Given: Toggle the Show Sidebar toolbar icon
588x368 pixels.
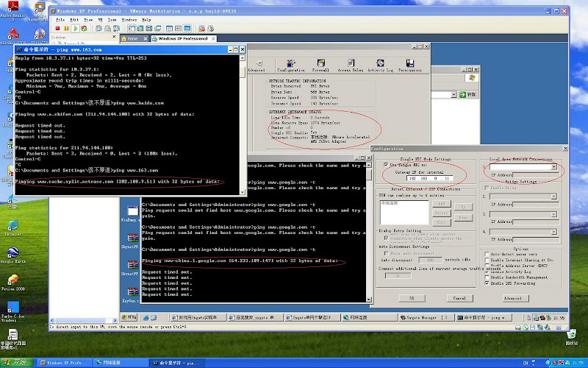Looking at the screenshot, I should pyautogui.click(x=132, y=29).
